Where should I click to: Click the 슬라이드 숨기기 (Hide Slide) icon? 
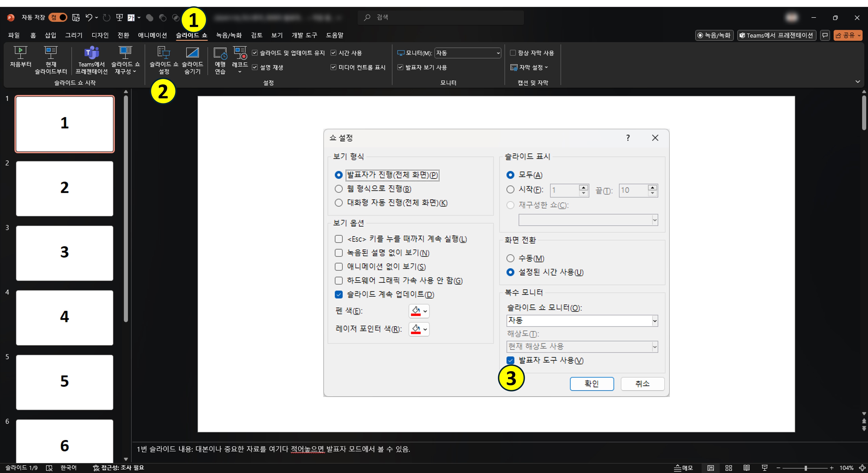point(192,61)
